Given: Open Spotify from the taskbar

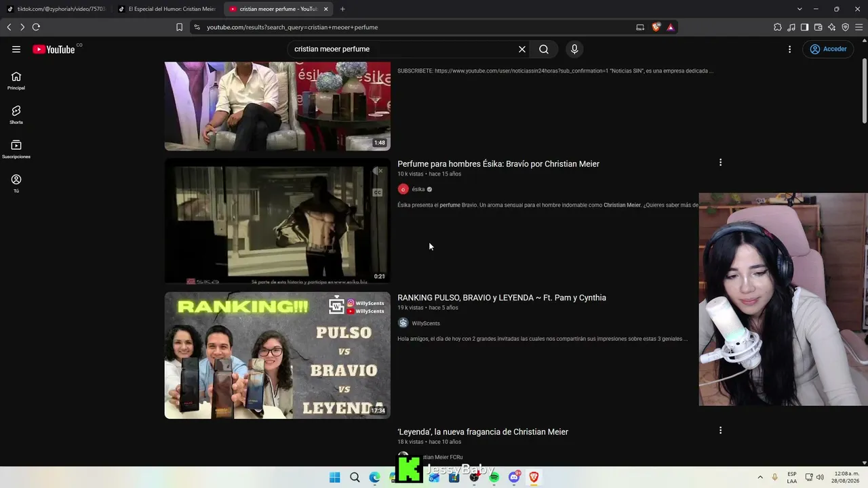Looking at the screenshot, I should [x=494, y=478].
